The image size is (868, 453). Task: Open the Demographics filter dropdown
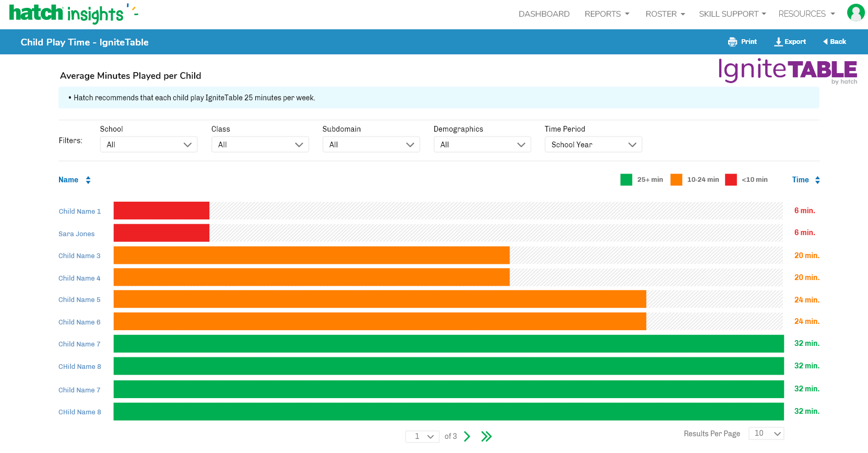click(482, 145)
